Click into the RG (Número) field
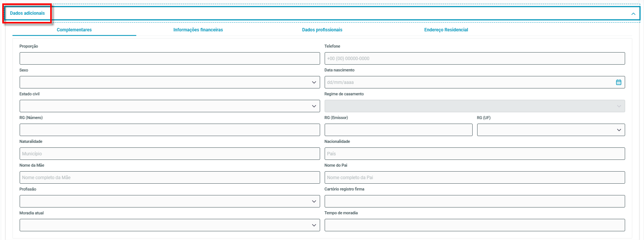The width and height of the screenshot is (644, 240). 169,130
